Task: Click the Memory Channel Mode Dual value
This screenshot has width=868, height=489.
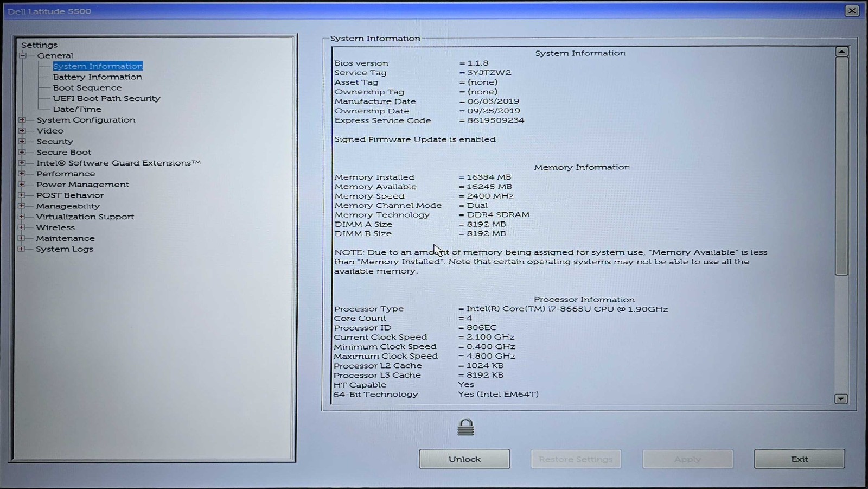Action: pos(477,206)
